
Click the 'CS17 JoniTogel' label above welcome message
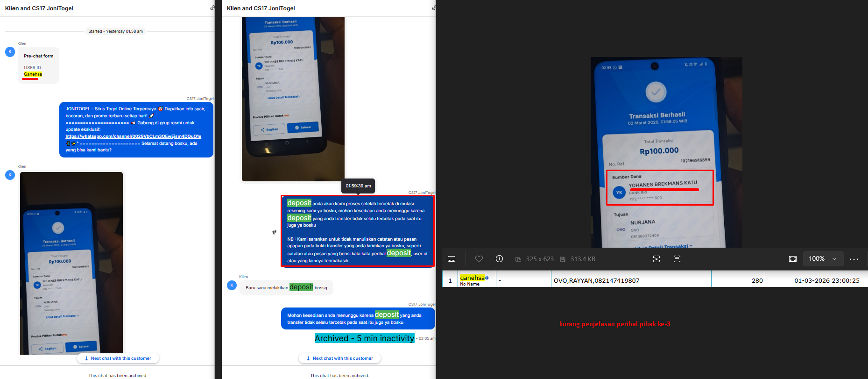coord(200,99)
